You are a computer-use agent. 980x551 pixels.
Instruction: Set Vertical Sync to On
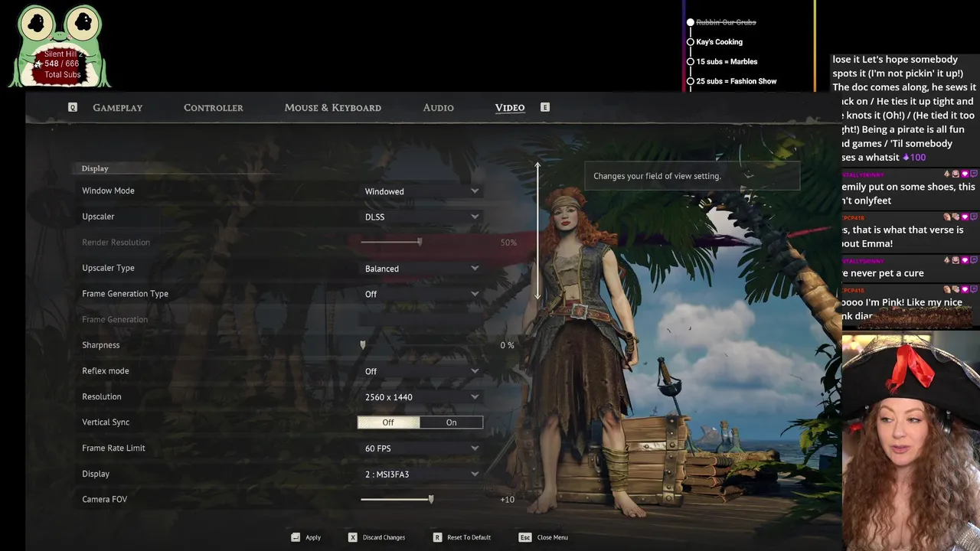tap(451, 422)
